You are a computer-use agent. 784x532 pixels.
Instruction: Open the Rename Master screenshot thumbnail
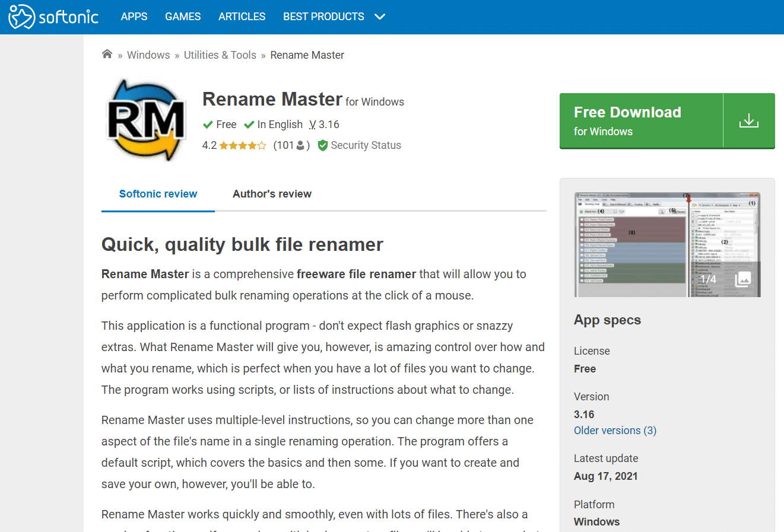point(667,244)
